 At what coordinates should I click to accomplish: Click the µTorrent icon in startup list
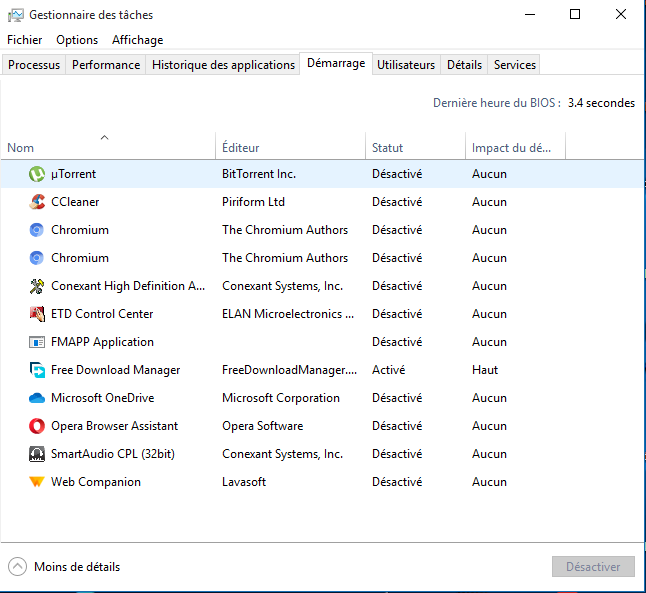(37, 174)
